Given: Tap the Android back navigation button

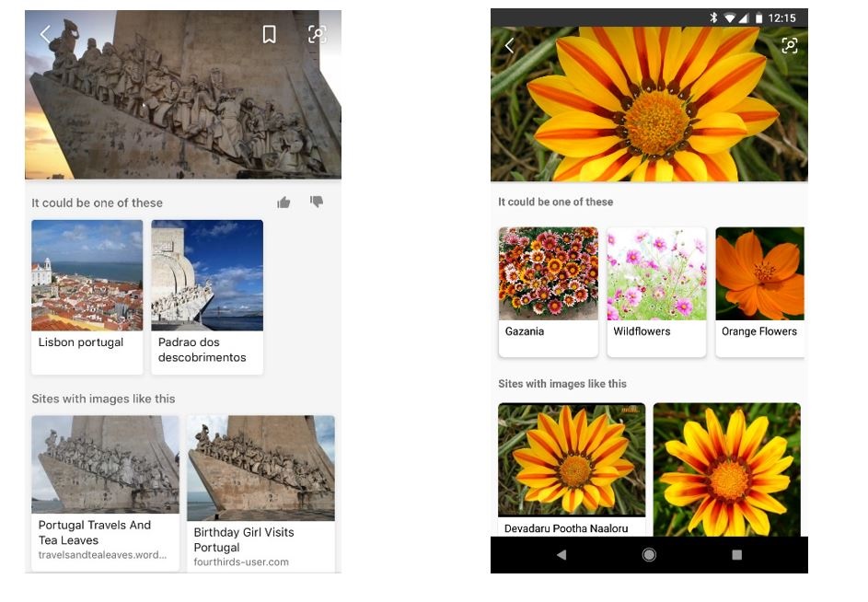Looking at the screenshot, I should 561,554.
